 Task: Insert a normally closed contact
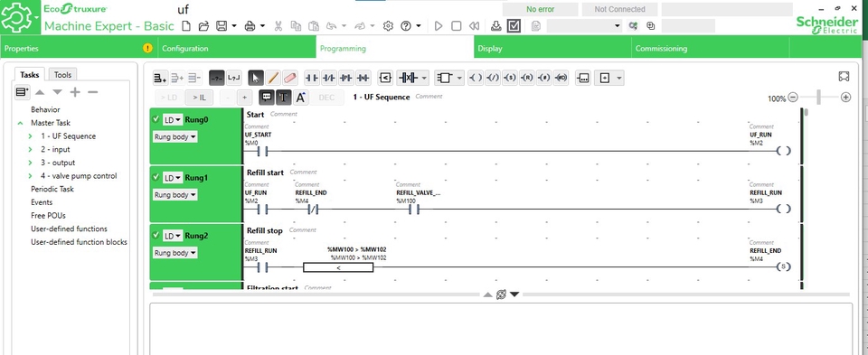pos(329,78)
